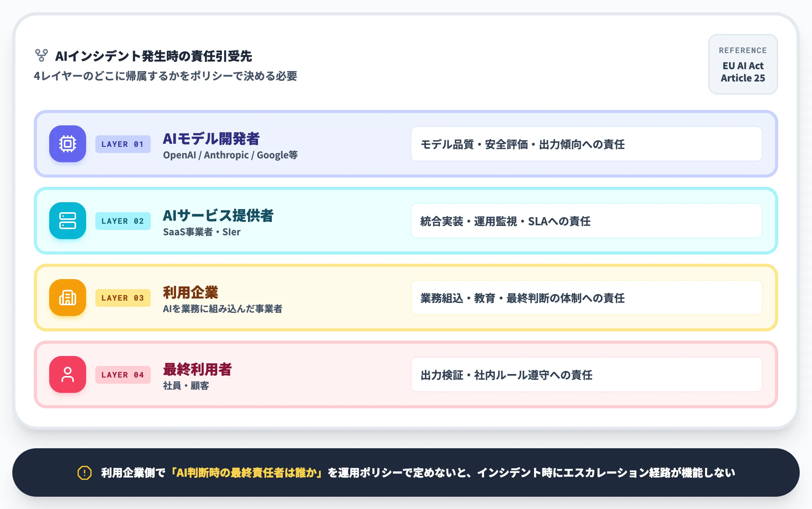
Task: Click the title AIインシデント発生時の責任引受先
Action: point(154,56)
